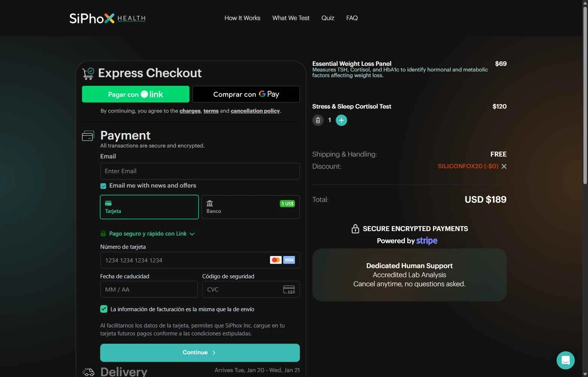Viewport: 588px width, 377px height.
Task: Click the secure payments padlock icon
Action: 355,228
